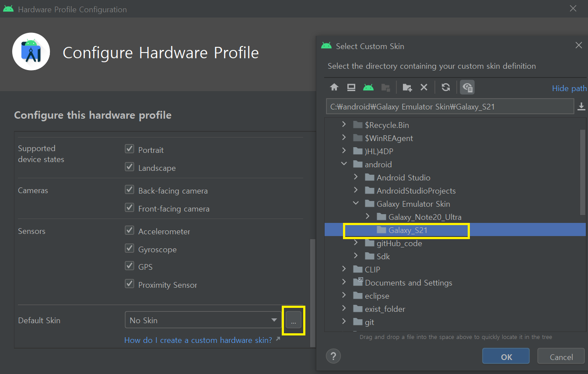Click the Desktop directory toolbar icon
This screenshot has height=374, width=588.
pos(351,87)
